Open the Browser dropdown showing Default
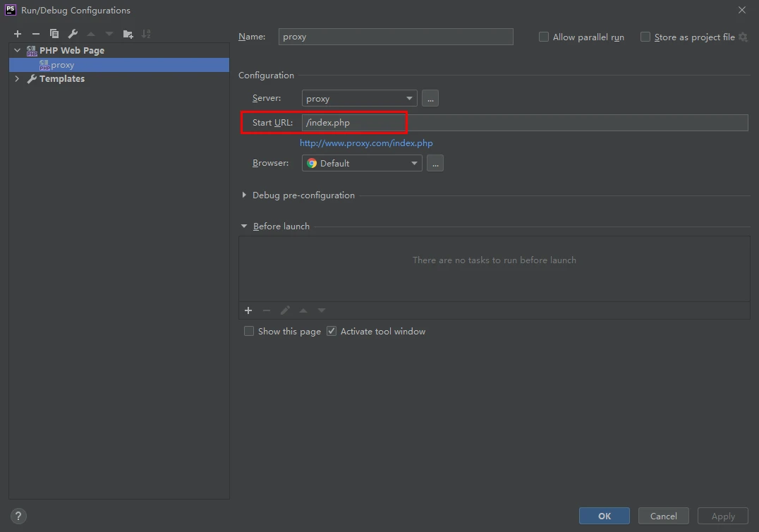The width and height of the screenshot is (759, 532). click(362, 163)
